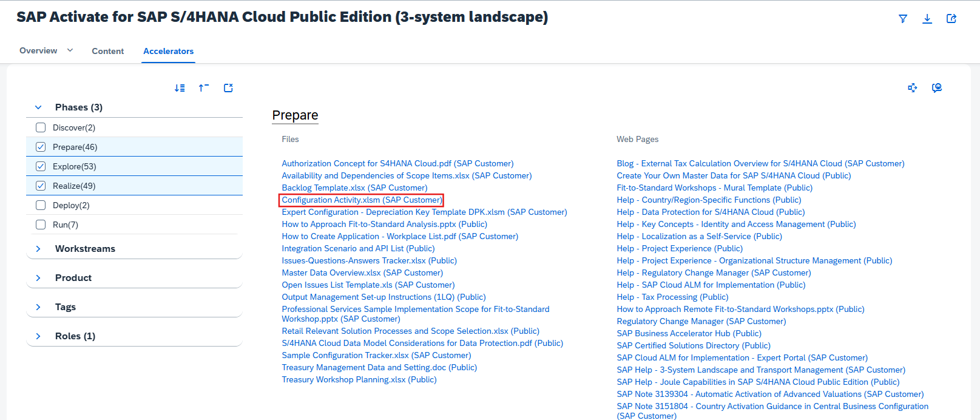Image resolution: width=980 pixels, height=420 pixels.
Task: Click the reset filter icon above Phases
Action: pos(228,88)
